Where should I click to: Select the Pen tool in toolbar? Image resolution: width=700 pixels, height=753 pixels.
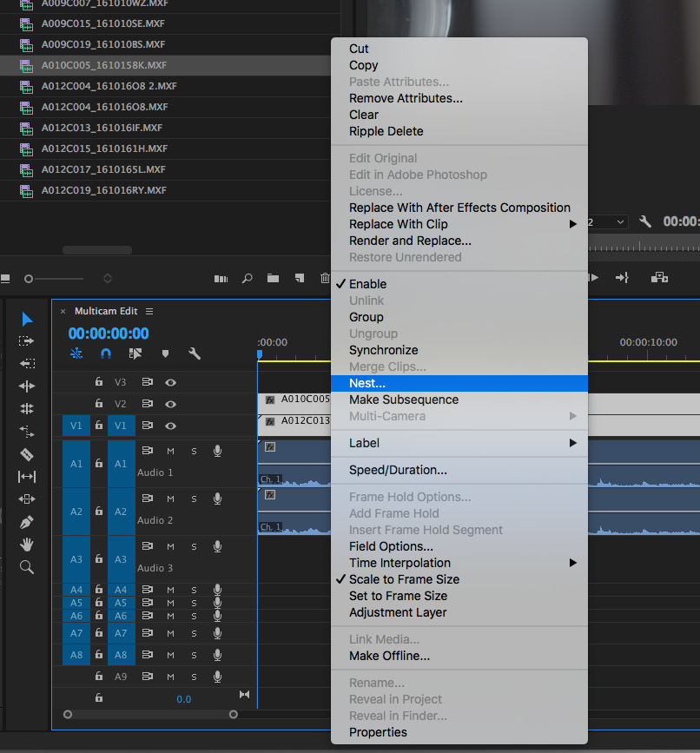(27, 522)
